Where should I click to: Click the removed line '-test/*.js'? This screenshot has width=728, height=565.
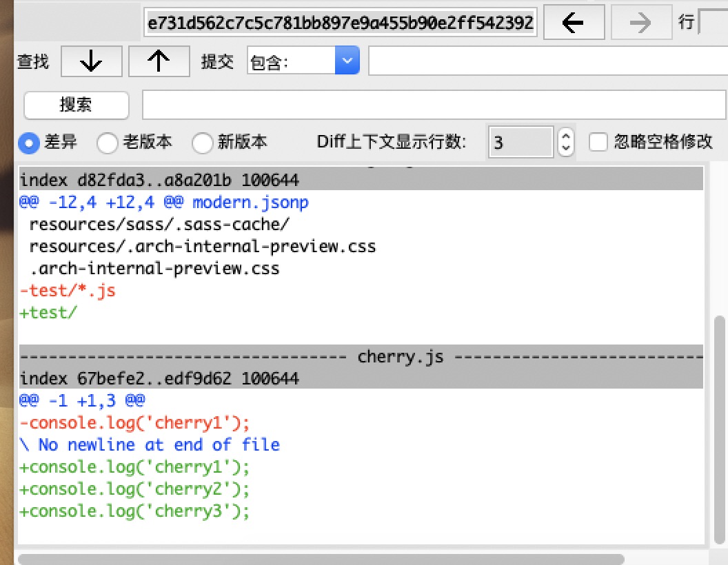point(68,290)
